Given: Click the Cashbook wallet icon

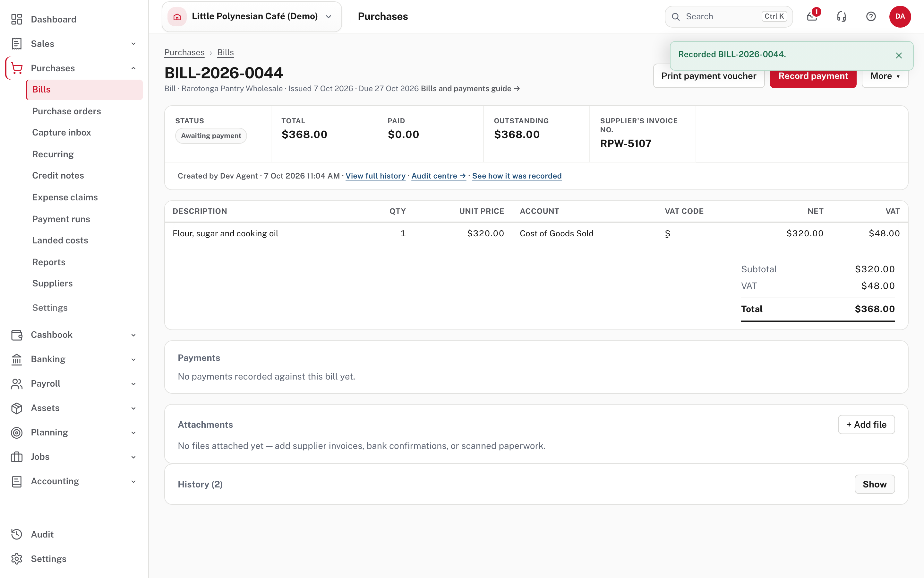Looking at the screenshot, I should click(x=16, y=335).
